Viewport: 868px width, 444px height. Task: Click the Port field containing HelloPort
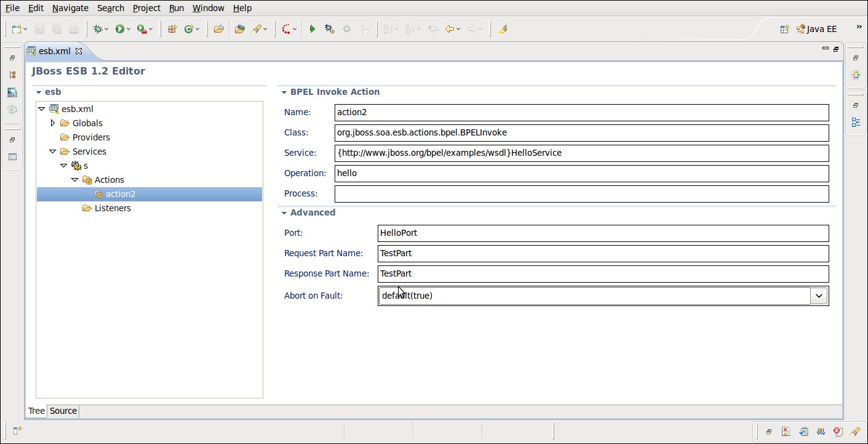[x=603, y=233]
